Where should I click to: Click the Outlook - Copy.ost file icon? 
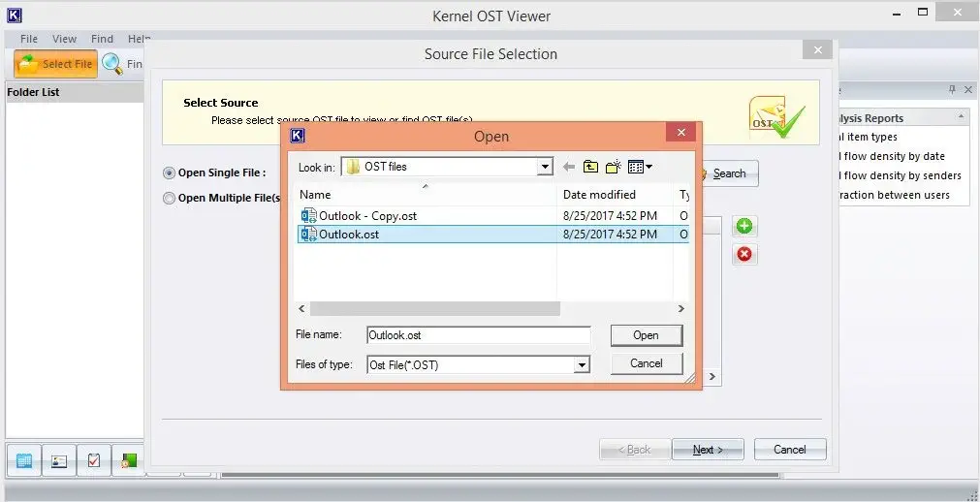point(309,216)
